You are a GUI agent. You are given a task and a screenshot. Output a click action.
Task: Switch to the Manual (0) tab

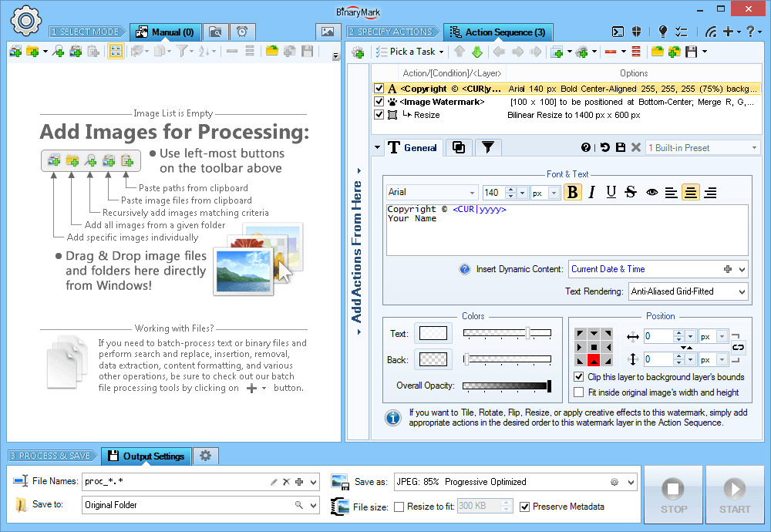[x=165, y=32]
